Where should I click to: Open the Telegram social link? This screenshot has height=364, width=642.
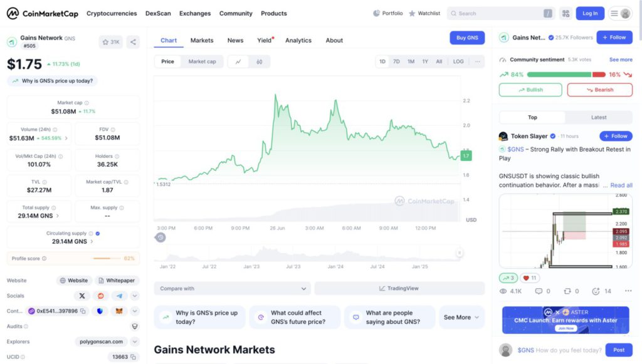(x=119, y=296)
